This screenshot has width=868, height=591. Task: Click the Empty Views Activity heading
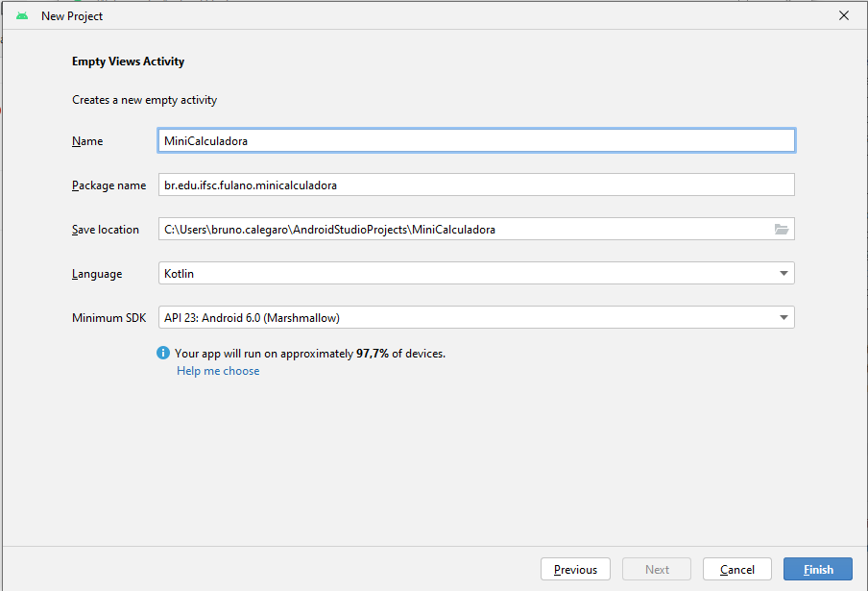tap(128, 62)
